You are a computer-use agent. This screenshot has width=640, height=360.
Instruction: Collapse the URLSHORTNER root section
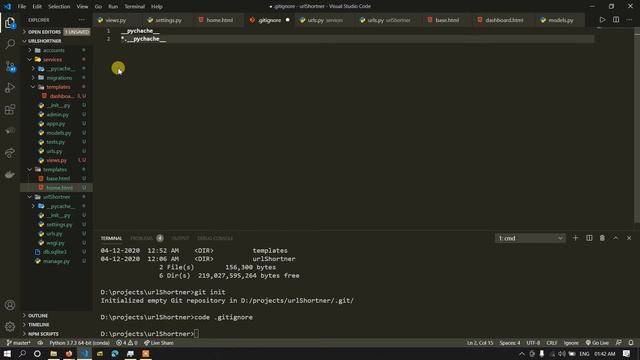pos(44,41)
